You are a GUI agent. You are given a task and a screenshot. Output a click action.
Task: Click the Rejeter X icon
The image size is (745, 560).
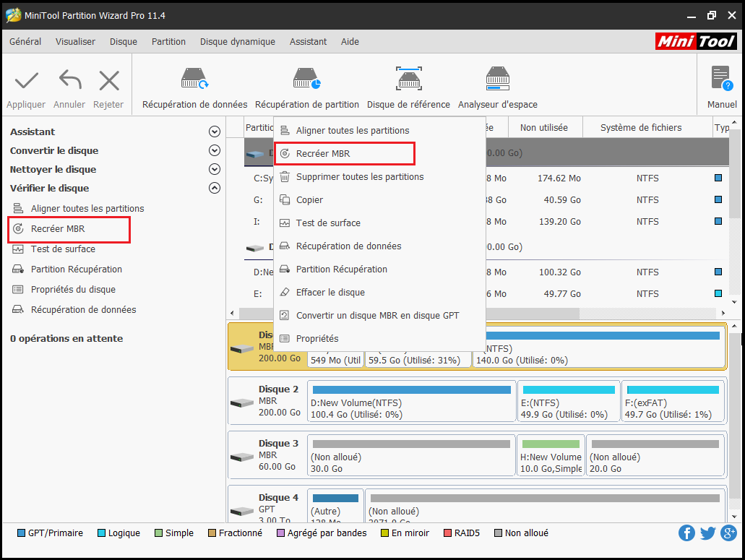pos(109,80)
